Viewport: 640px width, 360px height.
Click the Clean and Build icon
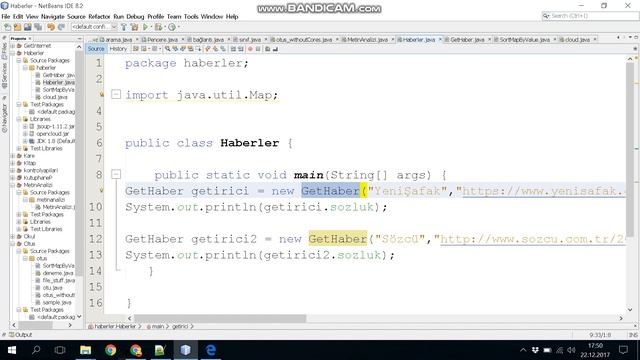coord(134,27)
